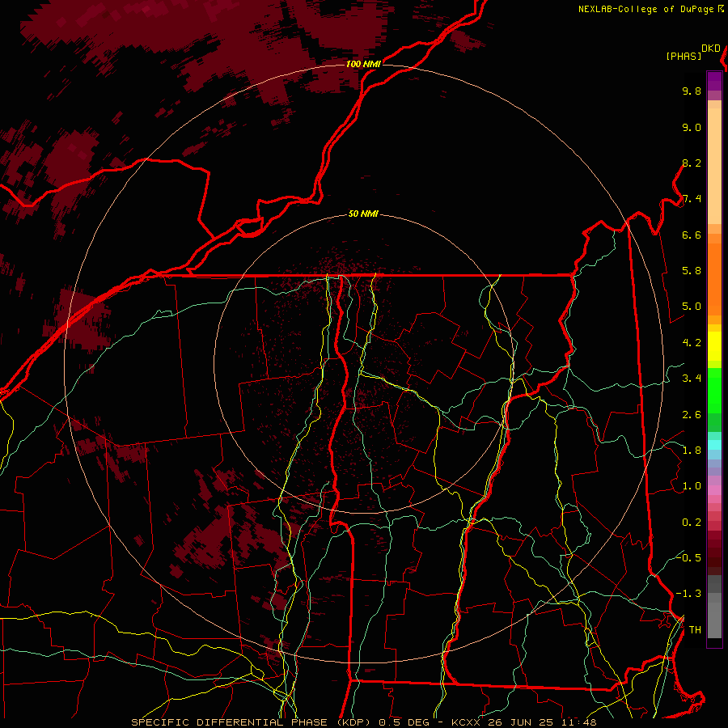728x728 pixels.
Task: Click the 11:48 timestamp in the caption
Action: coord(579,722)
